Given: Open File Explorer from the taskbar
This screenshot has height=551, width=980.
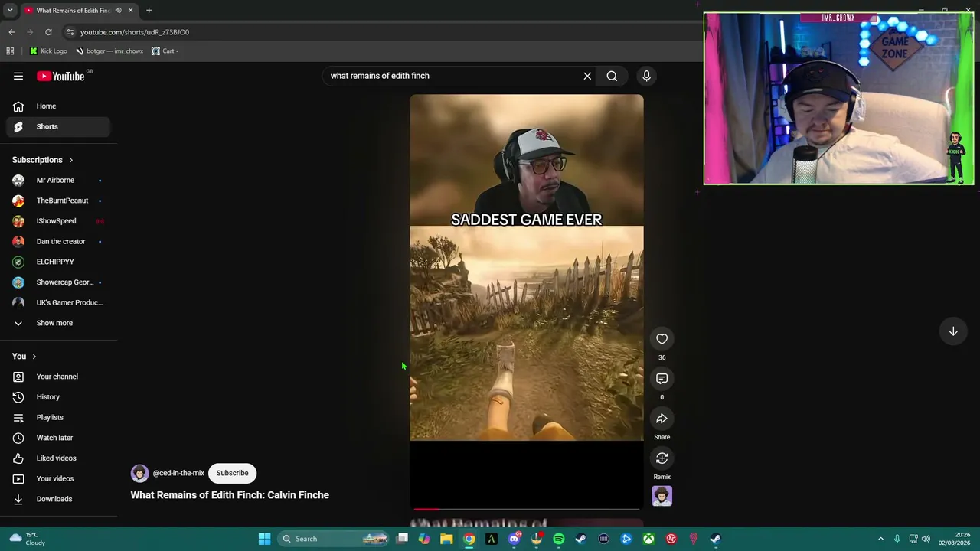Looking at the screenshot, I should (446, 539).
